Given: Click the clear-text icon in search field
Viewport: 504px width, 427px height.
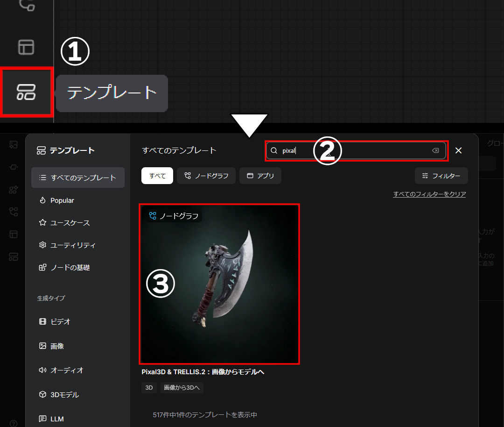Looking at the screenshot, I should click(x=435, y=150).
